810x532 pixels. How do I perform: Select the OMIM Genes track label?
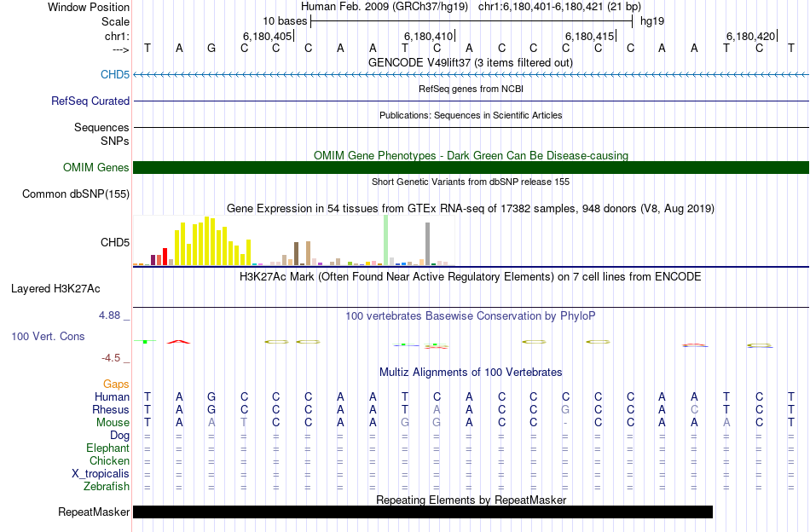(95, 167)
